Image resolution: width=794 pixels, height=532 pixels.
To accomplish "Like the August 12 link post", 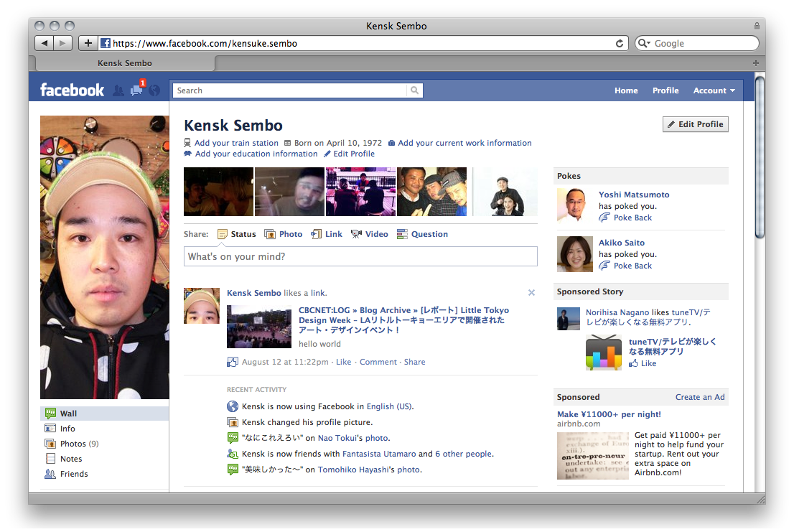I will point(343,362).
